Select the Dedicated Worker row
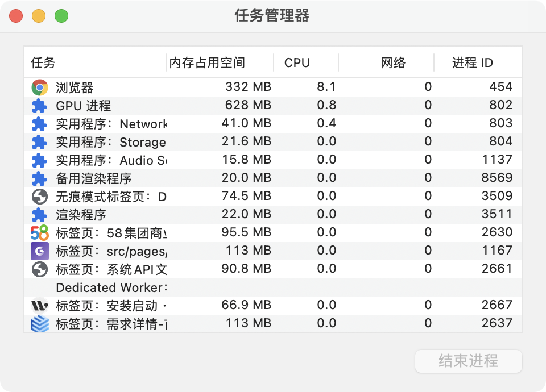 (272, 287)
